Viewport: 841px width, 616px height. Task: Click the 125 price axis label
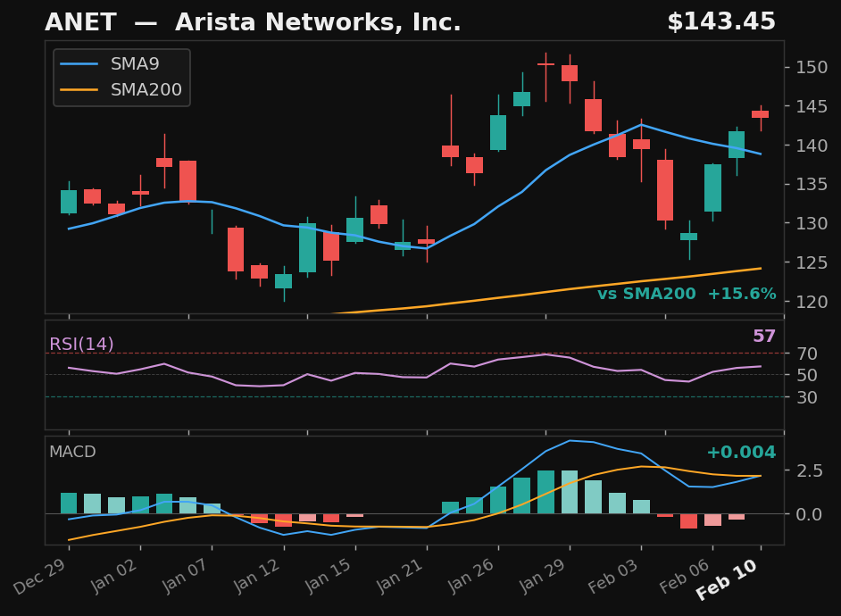812,262
